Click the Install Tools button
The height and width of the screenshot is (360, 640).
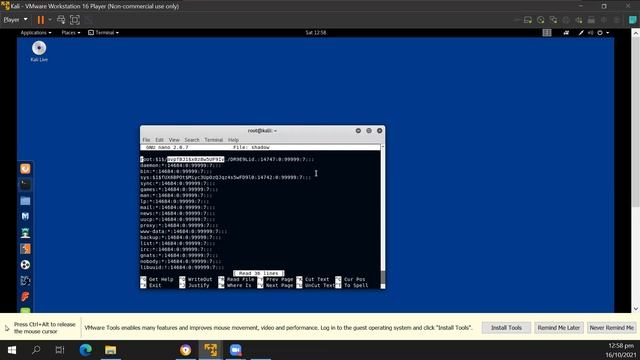click(506, 328)
